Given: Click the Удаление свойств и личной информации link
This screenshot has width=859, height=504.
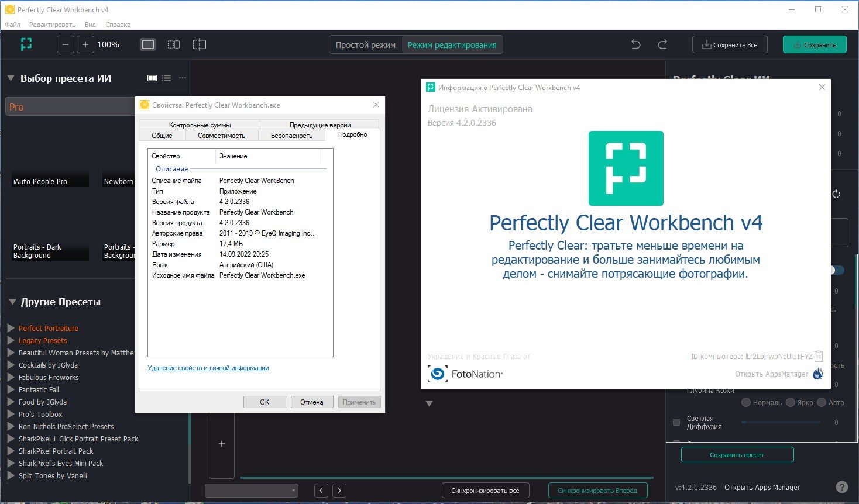Looking at the screenshot, I should pyautogui.click(x=208, y=368).
